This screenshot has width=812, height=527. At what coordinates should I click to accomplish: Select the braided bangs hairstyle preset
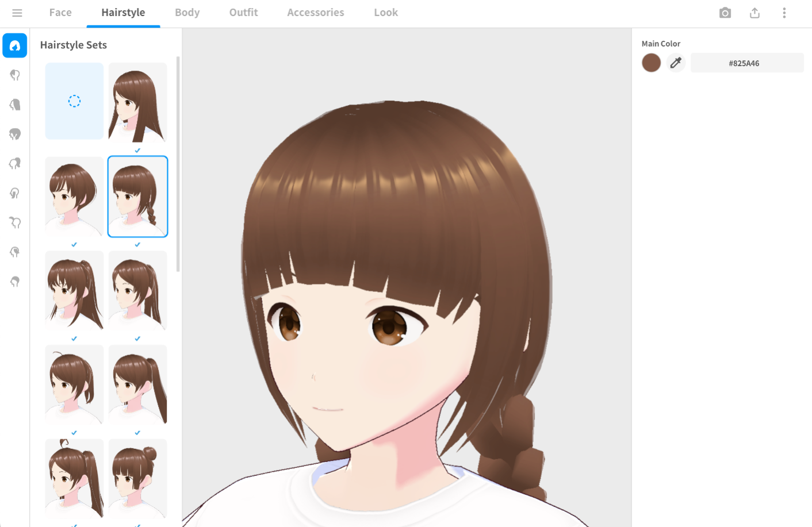coord(137,197)
